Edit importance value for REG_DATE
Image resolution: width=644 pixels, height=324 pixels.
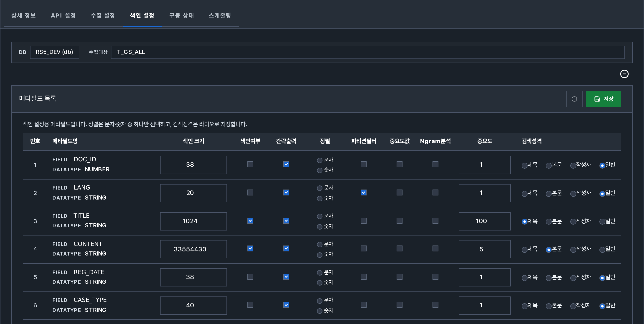[x=485, y=277]
